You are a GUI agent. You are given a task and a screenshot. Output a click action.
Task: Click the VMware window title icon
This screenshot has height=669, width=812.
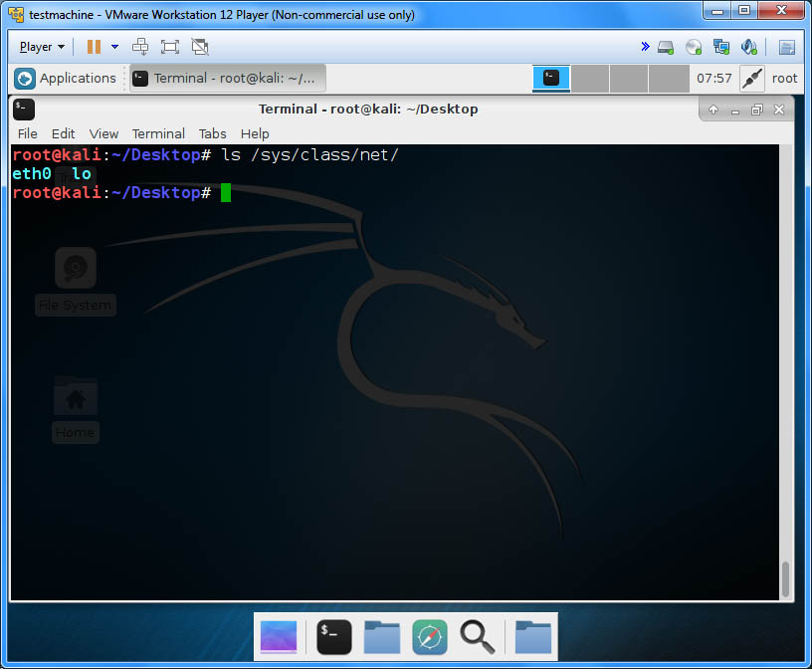pos(16,15)
